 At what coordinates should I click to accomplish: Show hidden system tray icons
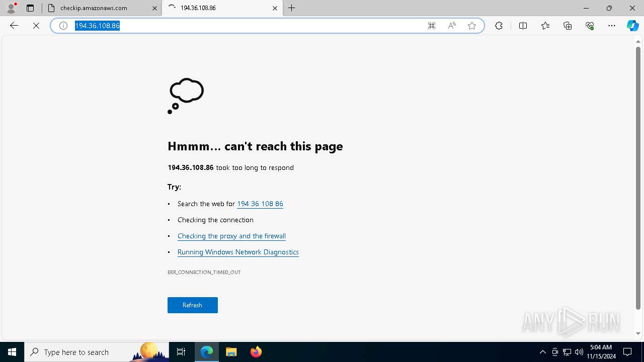[542, 352]
